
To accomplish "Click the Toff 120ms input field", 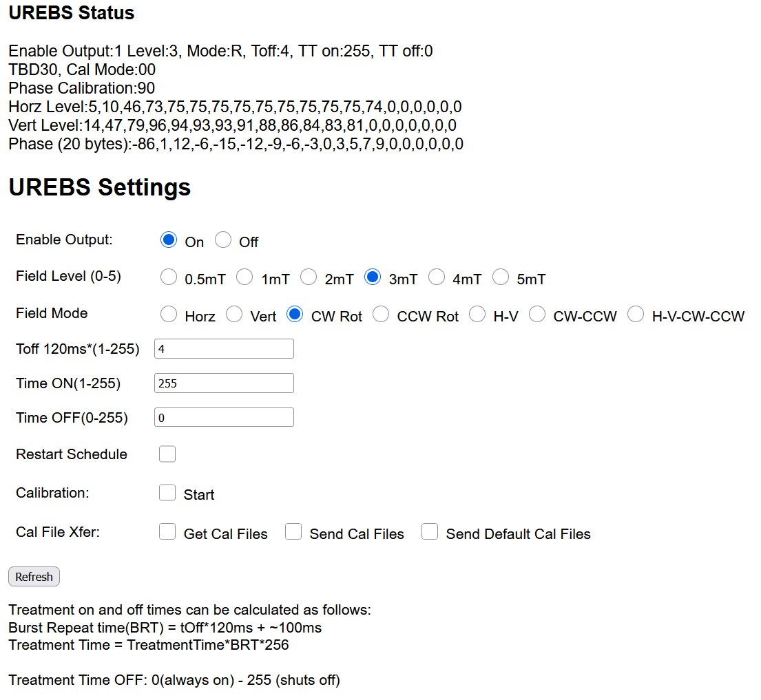I will tap(224, 349).
